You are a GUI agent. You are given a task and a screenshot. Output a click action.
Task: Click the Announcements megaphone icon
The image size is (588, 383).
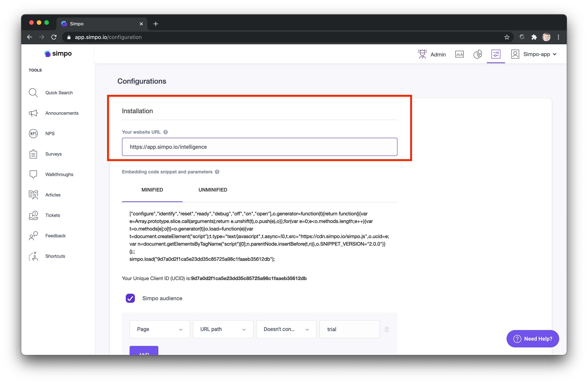pyautogui.click(x=33, y=113)
